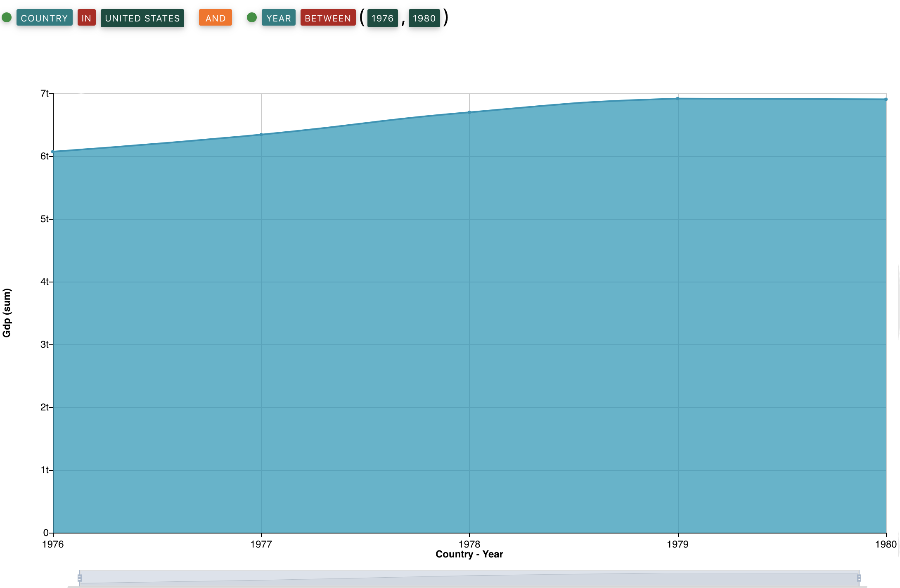Toggle the green dot beside YEAR filter

pyautogui.click(x=252, y=17)
